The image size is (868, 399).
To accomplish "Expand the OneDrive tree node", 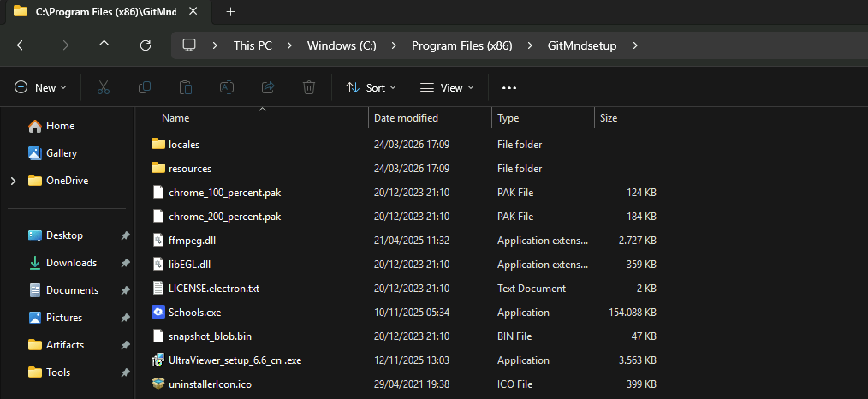I will [x=13, y=181].
